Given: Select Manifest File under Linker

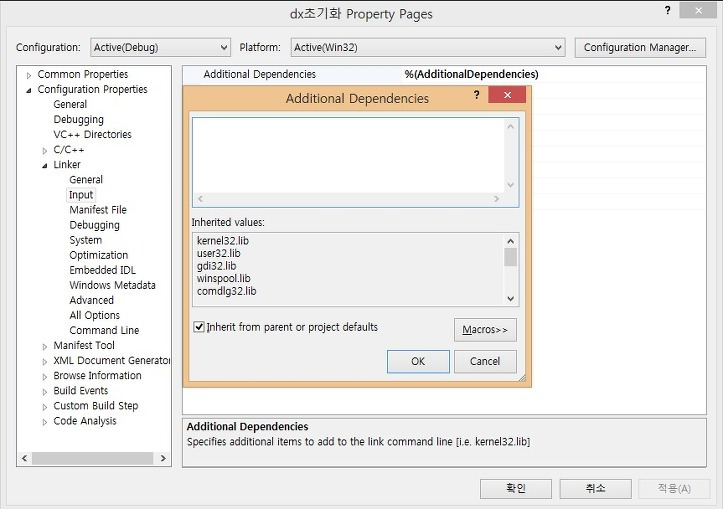Looking at the screenshot, I should [98, 210].
